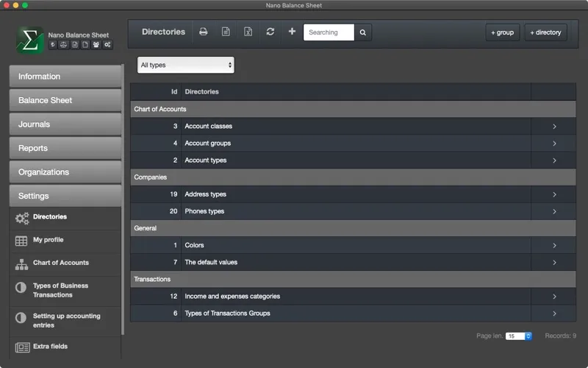Expand Types of Transactions Groups arrow
This screenshot has height=368, width=588.
554,314
